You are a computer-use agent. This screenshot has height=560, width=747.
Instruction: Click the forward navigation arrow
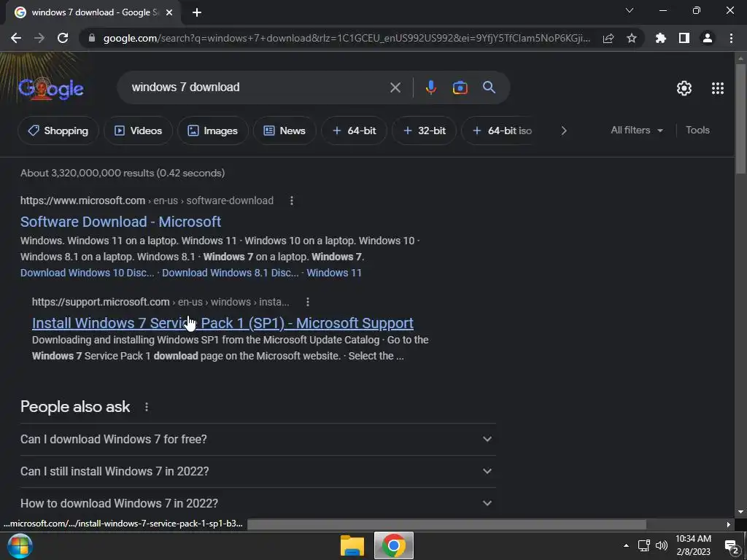39,38
